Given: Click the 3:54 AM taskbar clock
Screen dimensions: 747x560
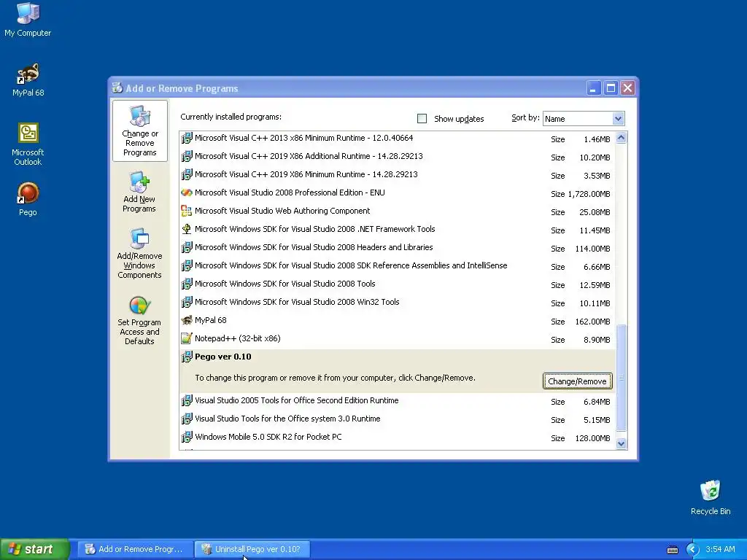Looking at the screenshot, I should click(720, 550).
